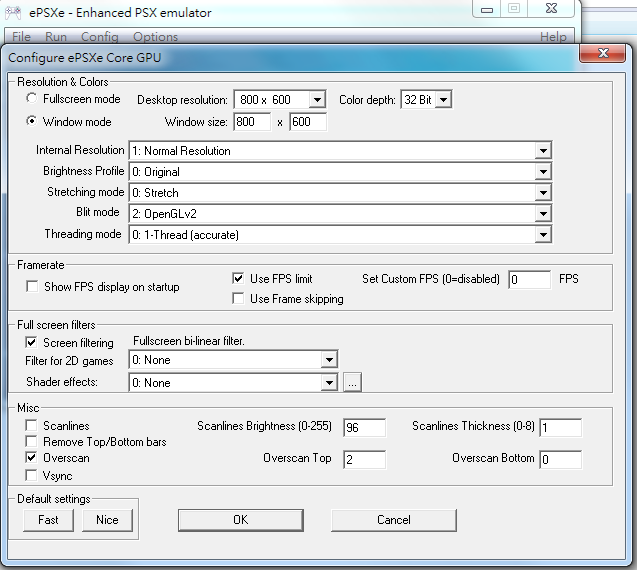The height and width of the screenshot is (570, 637).
Task: Open Blit mode dropdown
Action: pos(543,214)
